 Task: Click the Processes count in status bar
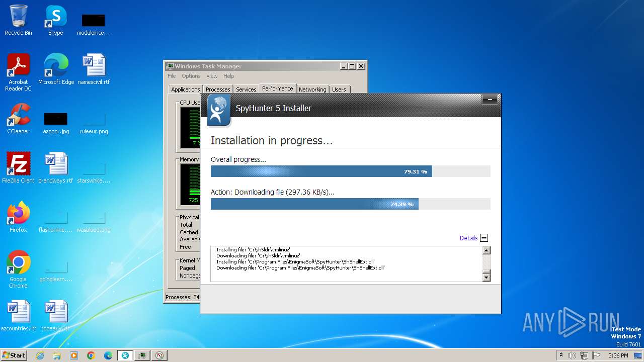pos(183,297)
